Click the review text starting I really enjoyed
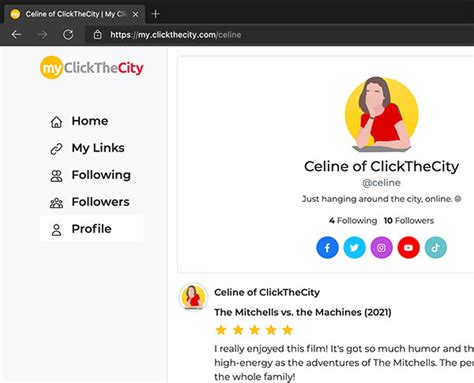The width and height of the screenshot is (474, 383). coord(344,363)
